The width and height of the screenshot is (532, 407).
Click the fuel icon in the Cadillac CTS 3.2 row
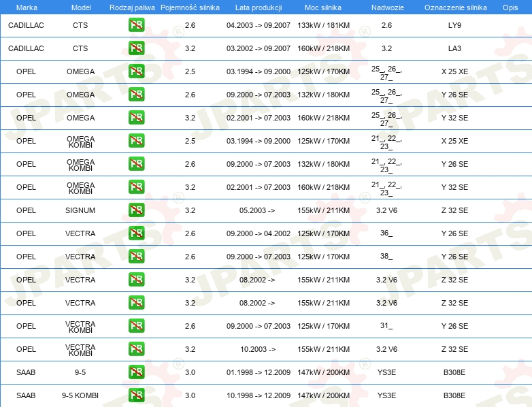(136, 48)
